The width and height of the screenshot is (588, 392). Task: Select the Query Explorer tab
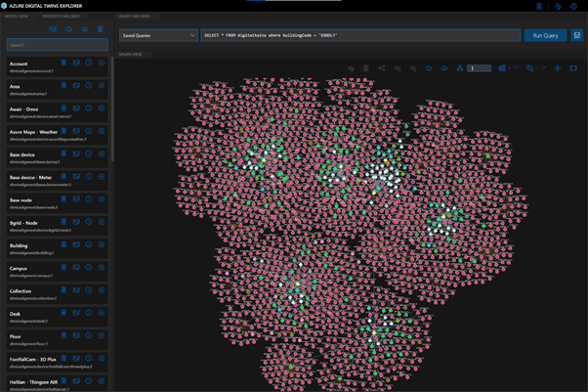134,17
